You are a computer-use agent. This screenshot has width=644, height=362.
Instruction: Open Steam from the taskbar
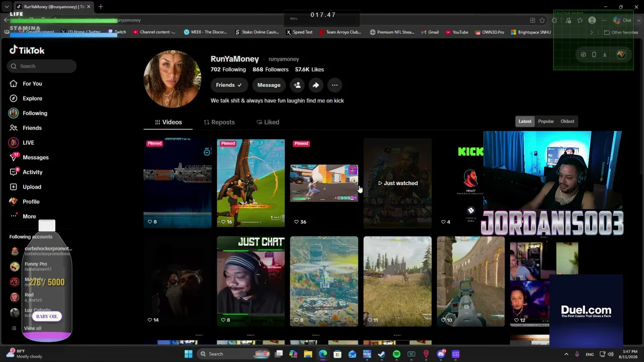[382, 354]
